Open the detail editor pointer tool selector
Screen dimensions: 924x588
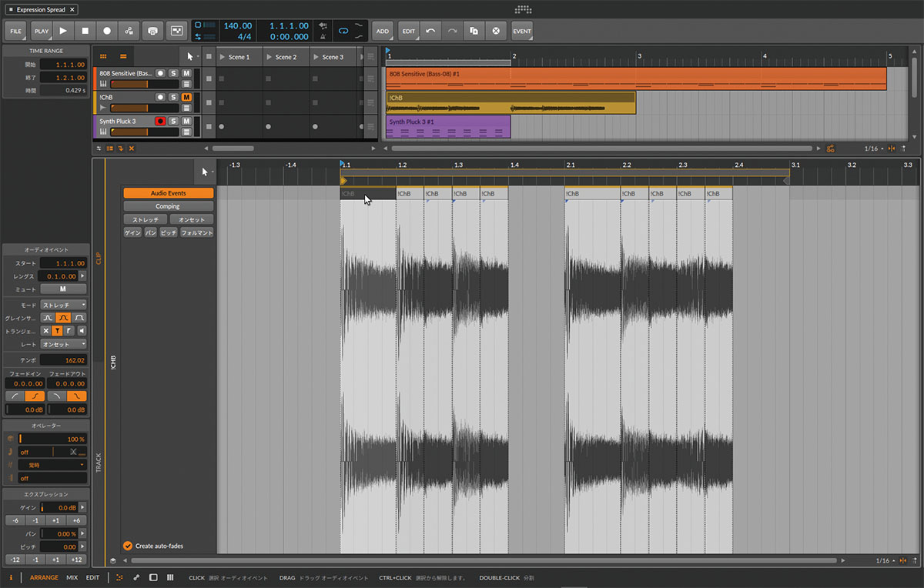(x=206, y=172)
